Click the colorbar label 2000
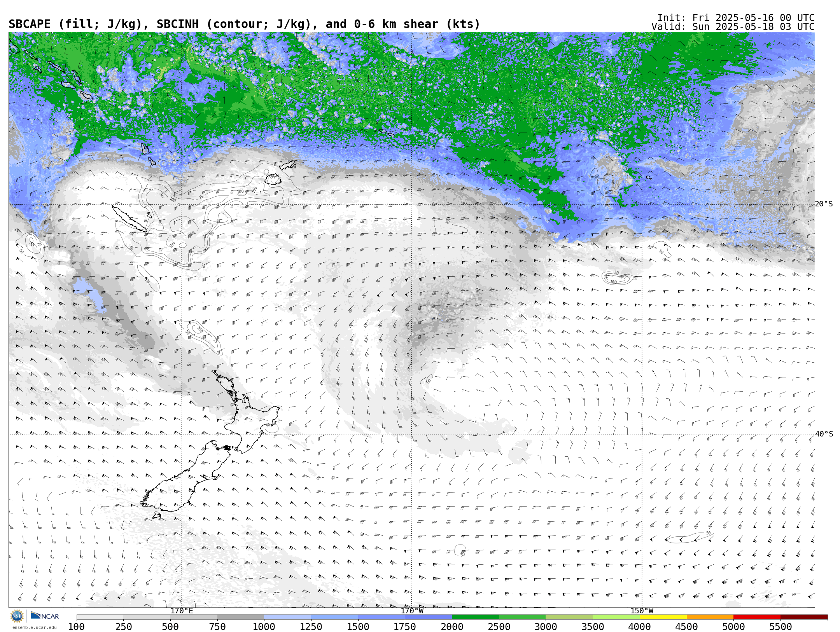The image size is (840, 632). click(x=452, y=627)
